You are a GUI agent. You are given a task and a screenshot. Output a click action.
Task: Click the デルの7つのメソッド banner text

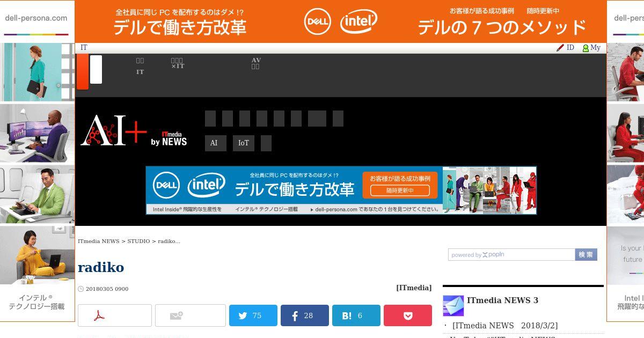pyautogui.click(x=502, y=27)
